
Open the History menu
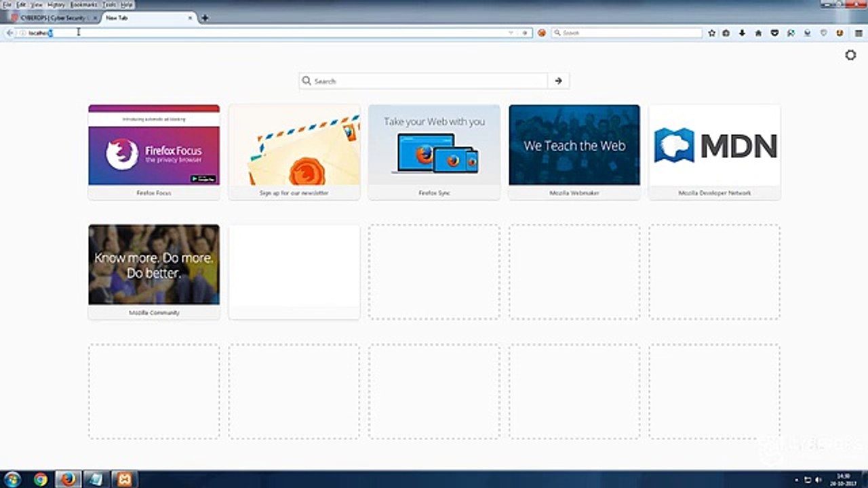click(x=57, y=5)
